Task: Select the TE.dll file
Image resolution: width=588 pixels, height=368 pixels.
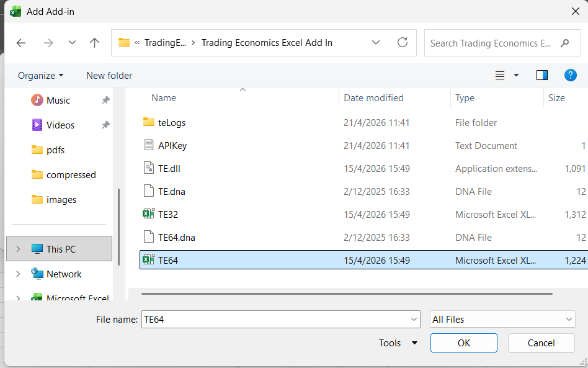Action: tap(169, 169)
